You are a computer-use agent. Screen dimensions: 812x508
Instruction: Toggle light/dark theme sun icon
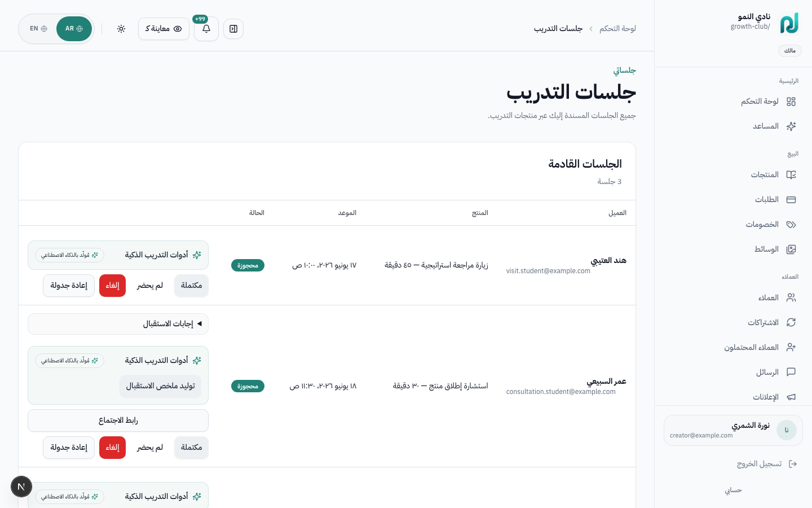pyautogui.click(x=121, y=29)
